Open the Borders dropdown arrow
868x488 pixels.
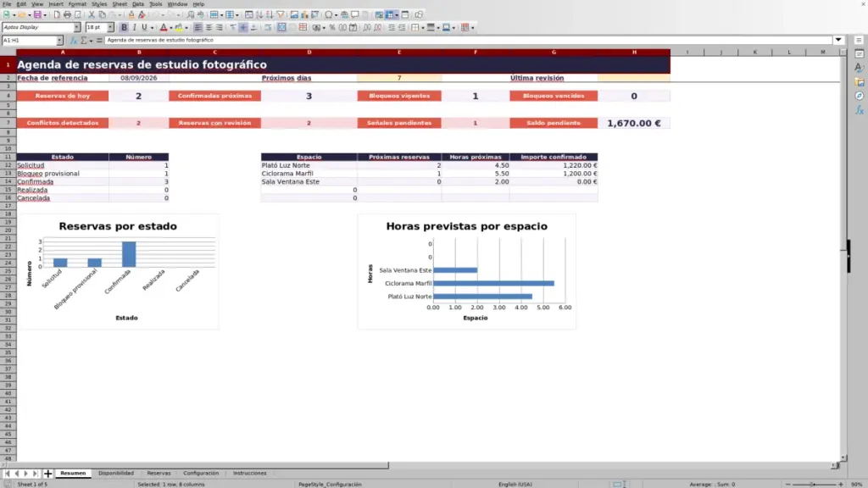click(x=423, y=28)
